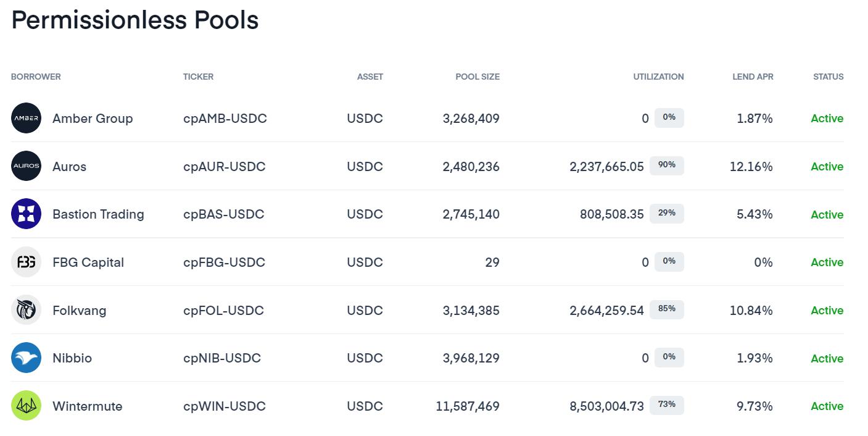This screenshot has width=868, height=436.
Task: Select the Nibbio pool row
Action: click(432, 358)
